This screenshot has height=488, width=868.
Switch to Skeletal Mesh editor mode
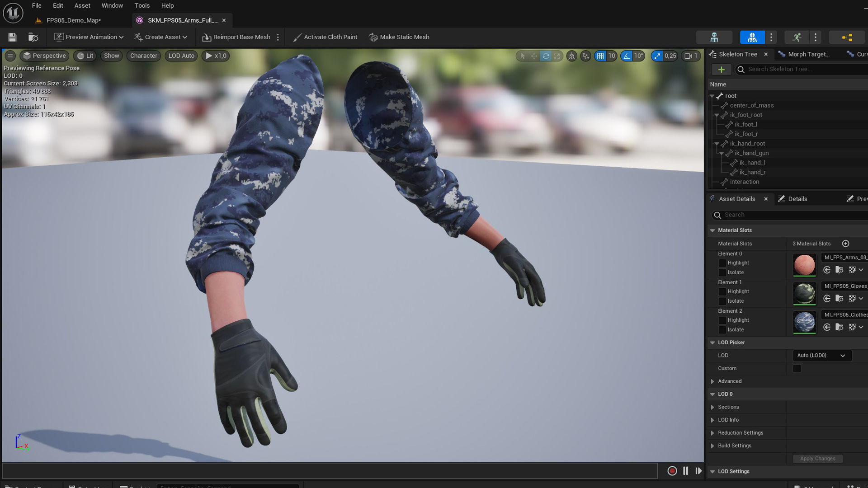752,37
